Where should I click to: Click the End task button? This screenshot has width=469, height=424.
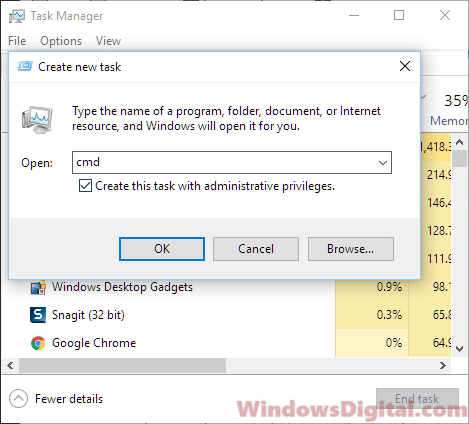[x=417, y=399]
